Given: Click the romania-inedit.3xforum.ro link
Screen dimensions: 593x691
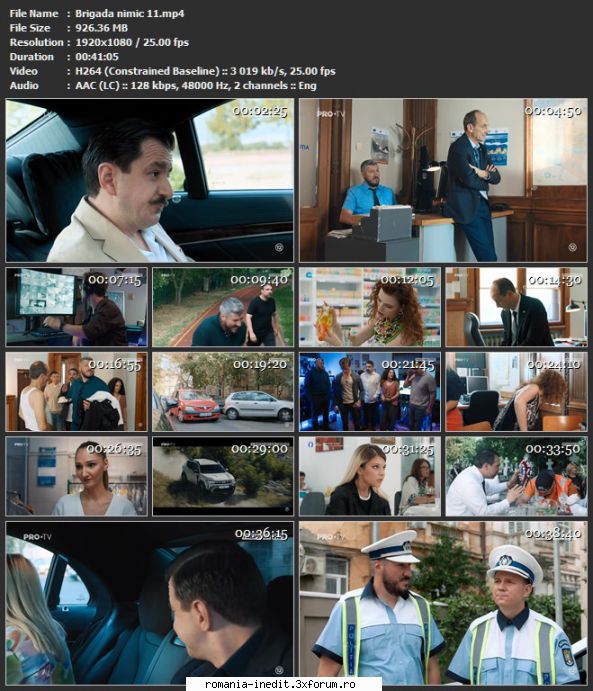Looking at the screenshot, I should click(x=280, y=684).
